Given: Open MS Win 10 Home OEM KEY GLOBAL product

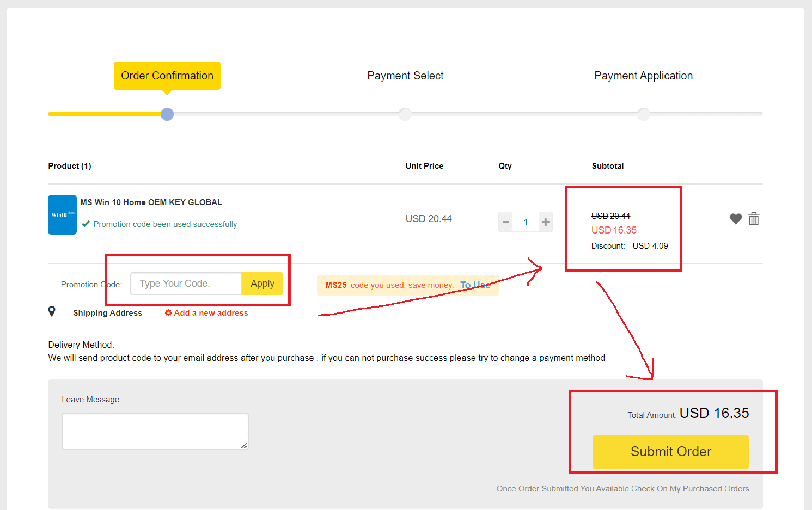Looking at the screenshot, I should coord(151,202).
